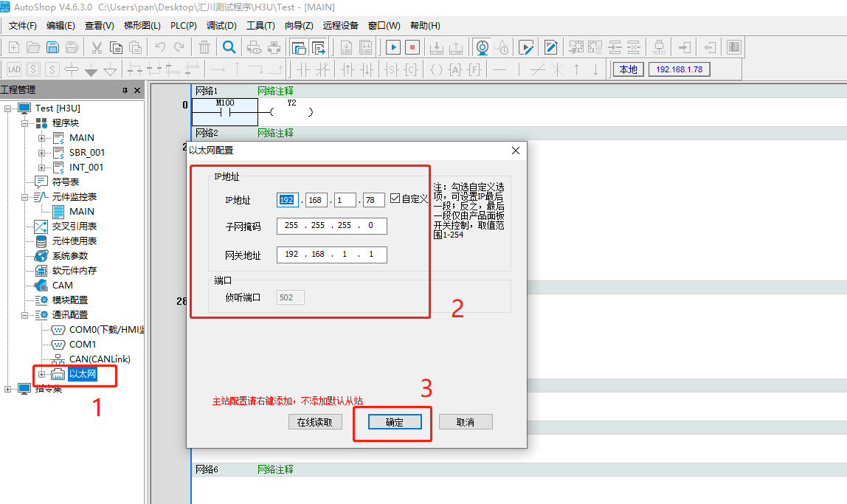This screenshot has height=504, width=847.
Task: Click the Paste toolbar icon
Action: pyautogui.click(x=135, y=47)
